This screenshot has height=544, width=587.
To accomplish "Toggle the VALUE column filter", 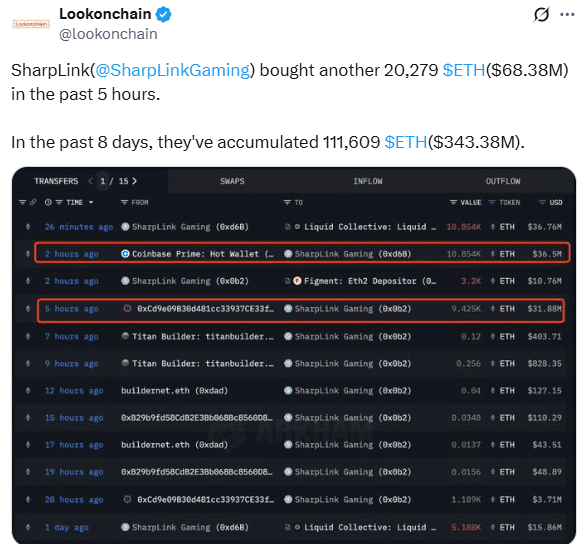I will click(x=453, y=203).
